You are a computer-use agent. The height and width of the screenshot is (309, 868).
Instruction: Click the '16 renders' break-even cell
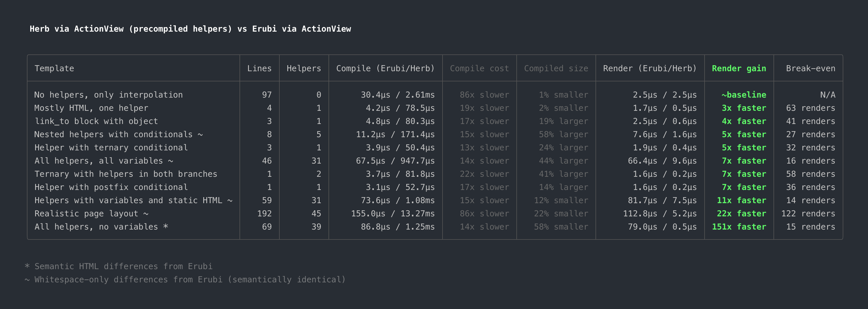[810, 161]
